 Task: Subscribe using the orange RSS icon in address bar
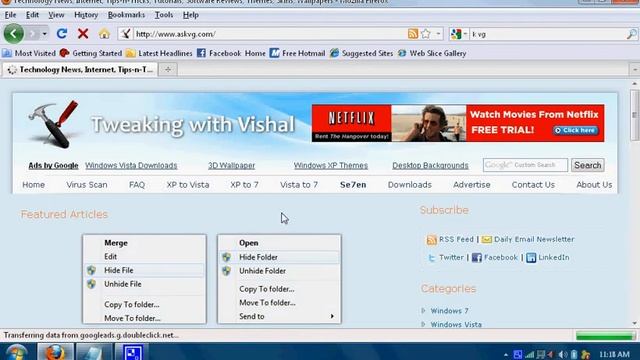point(413,34)
